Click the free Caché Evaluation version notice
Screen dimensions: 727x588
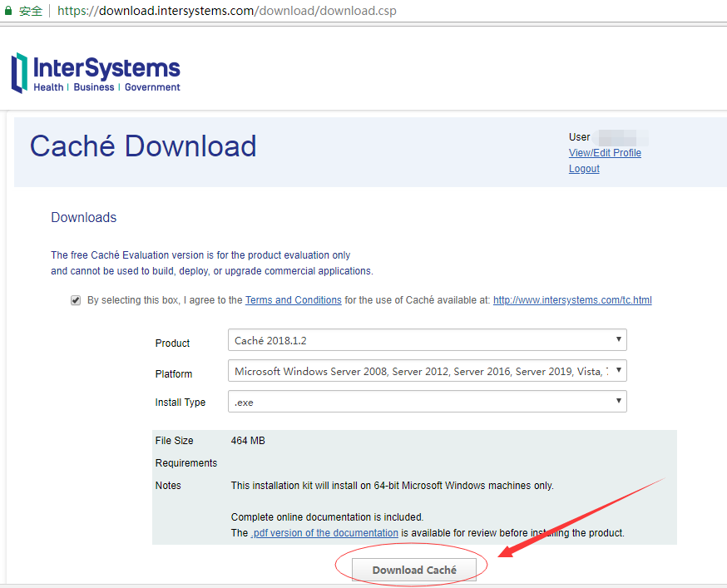(212, 263)
